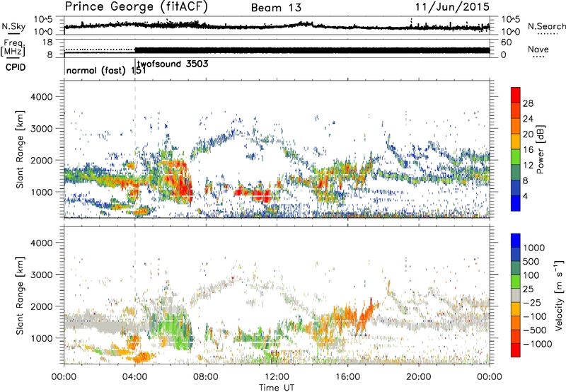
Task: Click 2000 tick on velocity panel axis
Action: 42,306
